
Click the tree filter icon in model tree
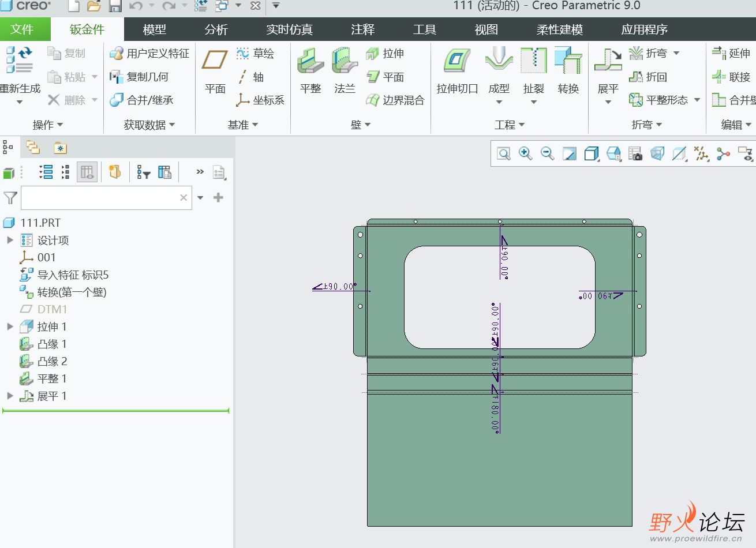(x=143, y=172)
